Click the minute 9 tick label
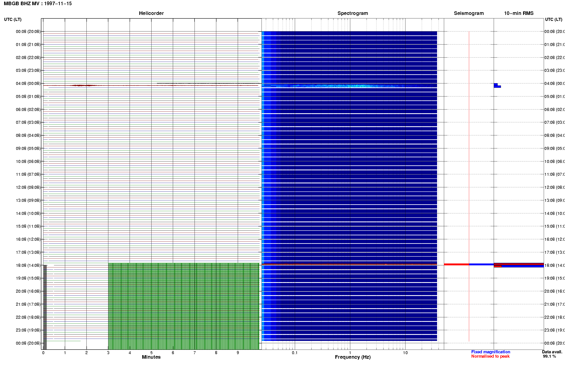 tap(238, 353)
